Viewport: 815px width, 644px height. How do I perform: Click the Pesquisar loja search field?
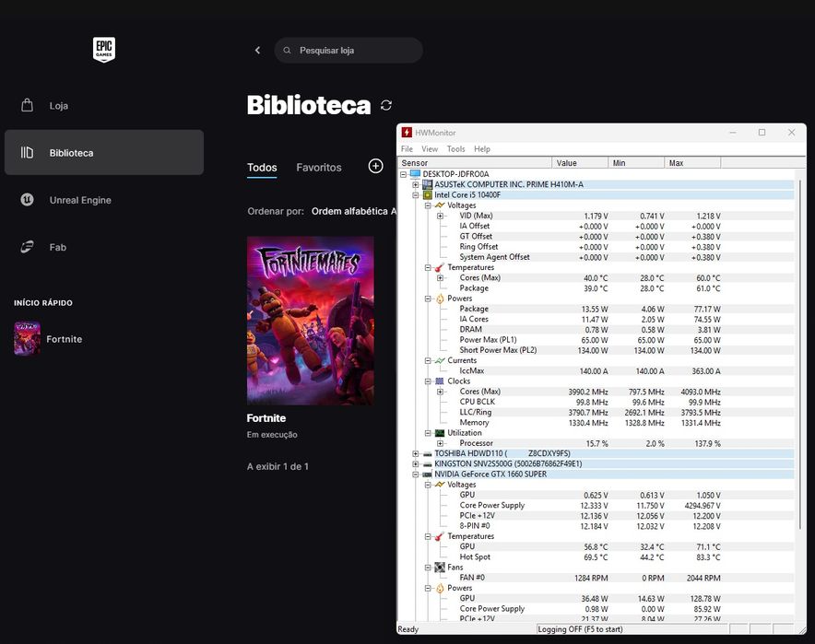pyautogui.click(x=348, y=51)
